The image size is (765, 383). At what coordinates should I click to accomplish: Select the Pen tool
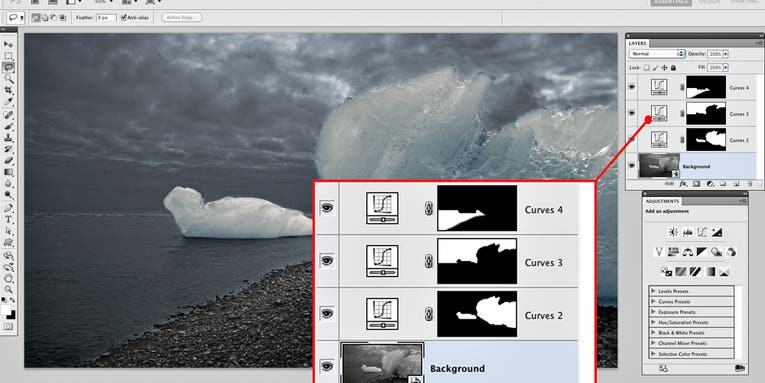coord(9,208)
